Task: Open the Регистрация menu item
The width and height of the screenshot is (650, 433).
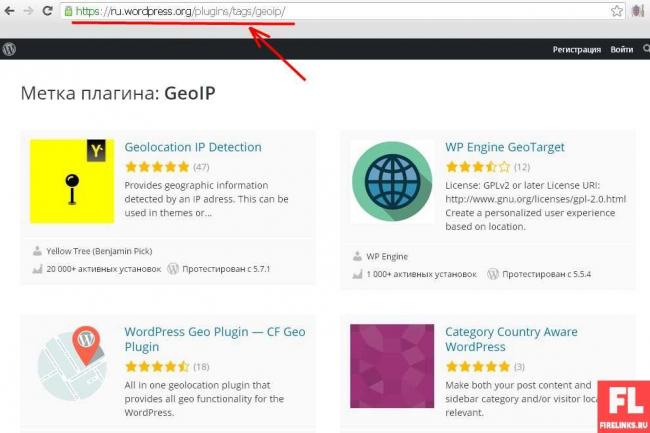Action: click(576, 49)
